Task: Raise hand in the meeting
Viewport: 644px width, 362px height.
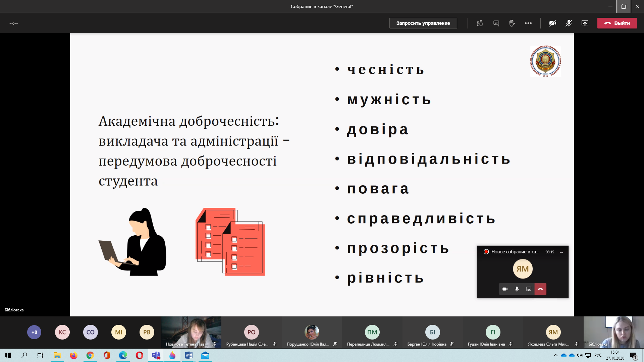Action: (512, 23)
